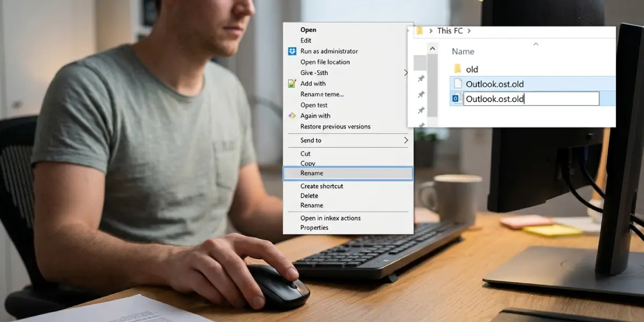Image resolution: width=644 pixels, height=322 pixels.
Task: Choose Copy in the context menu
Action: [308, 163]
